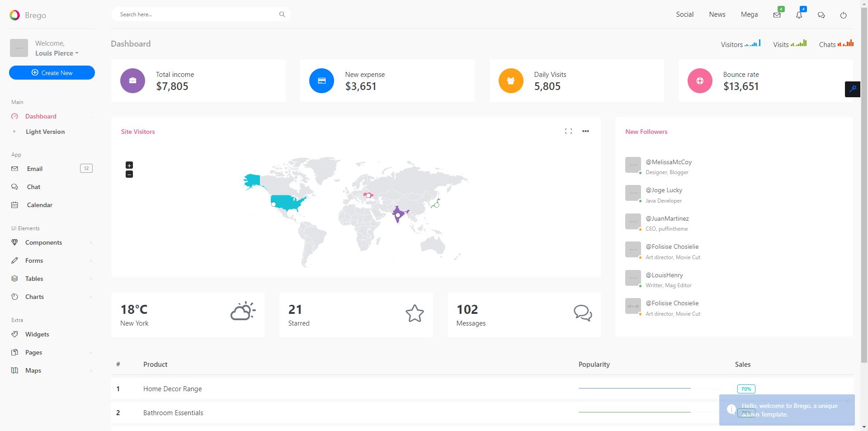Viewport: 868px width, 431px height.
Task: Click the Messages speech bubbles icon
Action: [x=583, y=313]
